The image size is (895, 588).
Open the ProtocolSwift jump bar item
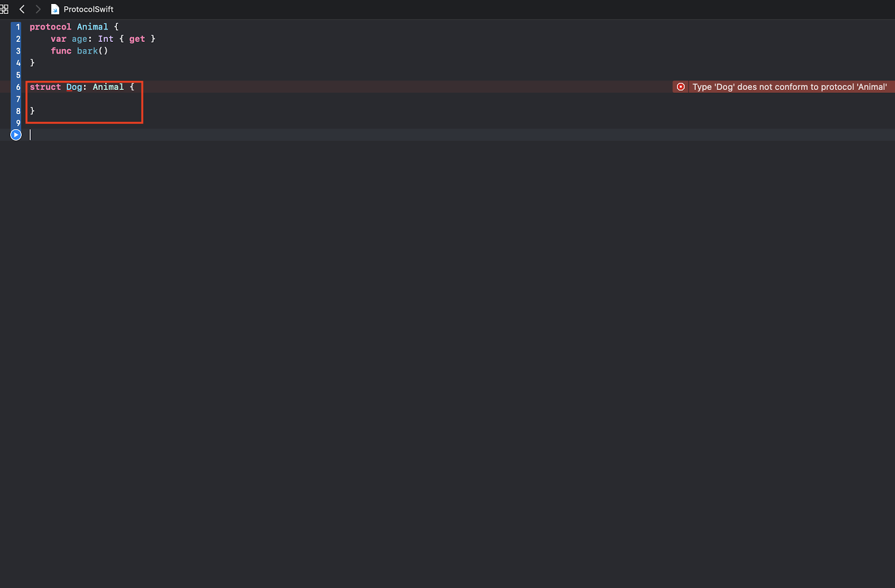[x=88, y=9]
